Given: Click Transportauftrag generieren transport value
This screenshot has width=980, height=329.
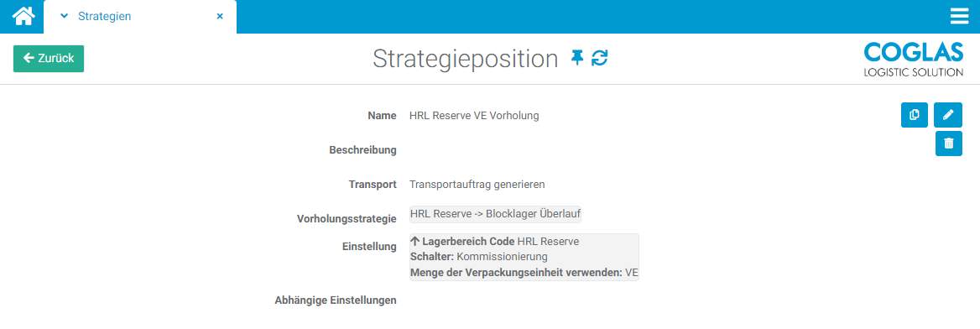Looking at the screenshot, I should 477,185.
